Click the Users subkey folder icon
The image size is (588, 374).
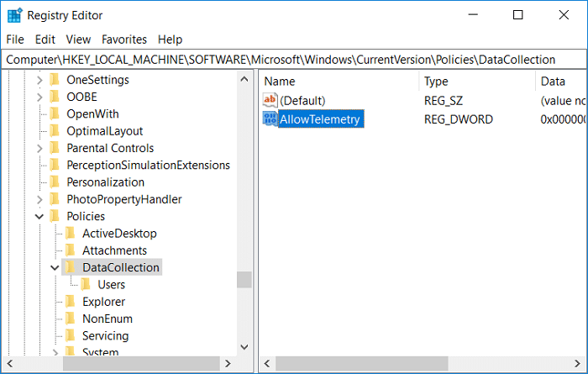tap(86, 285)
